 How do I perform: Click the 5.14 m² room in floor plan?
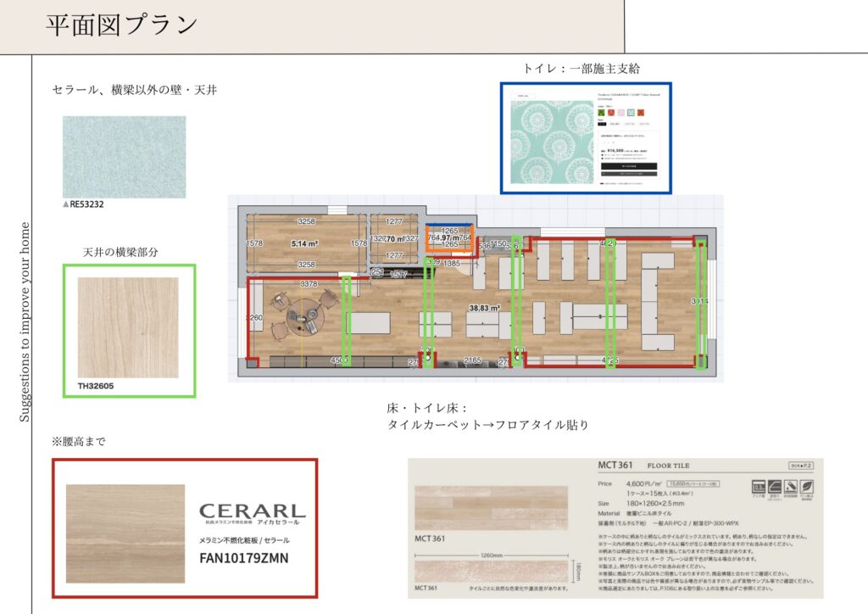tap(303, 243)
